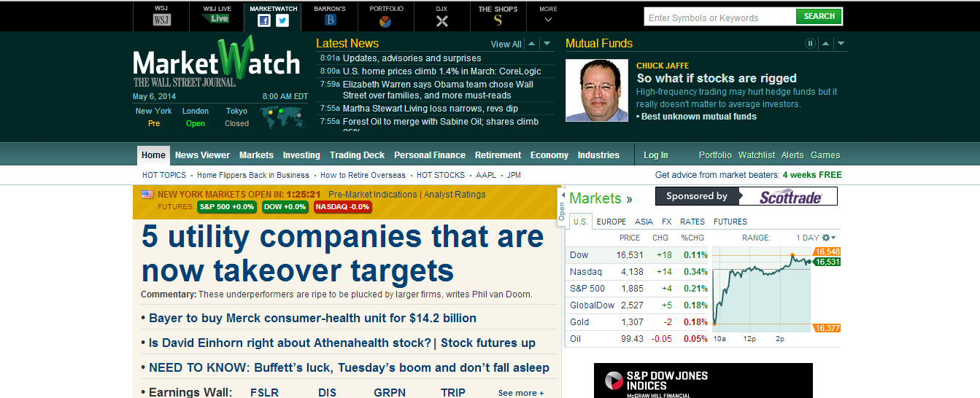Screen dimensions: 980x398
Task: Open WSJ Live icon in top bar
Action: click(217, 18)
